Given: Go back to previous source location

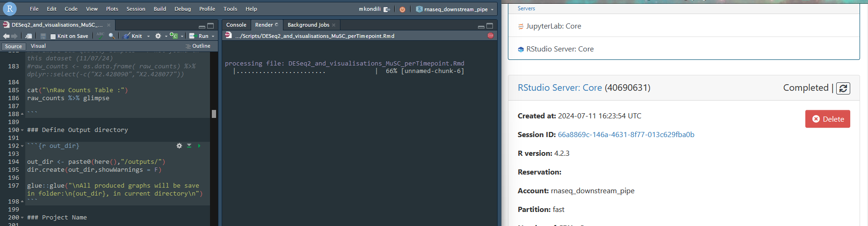Looking at the screenshot, I should [6, 36].
